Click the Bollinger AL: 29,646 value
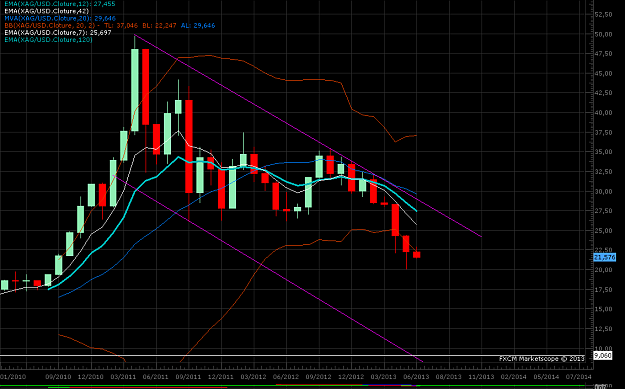 click(198, 26)
